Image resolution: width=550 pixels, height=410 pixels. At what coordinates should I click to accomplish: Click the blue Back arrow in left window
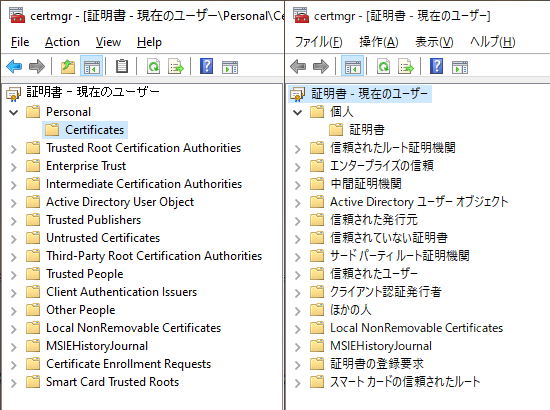point(14,66)
